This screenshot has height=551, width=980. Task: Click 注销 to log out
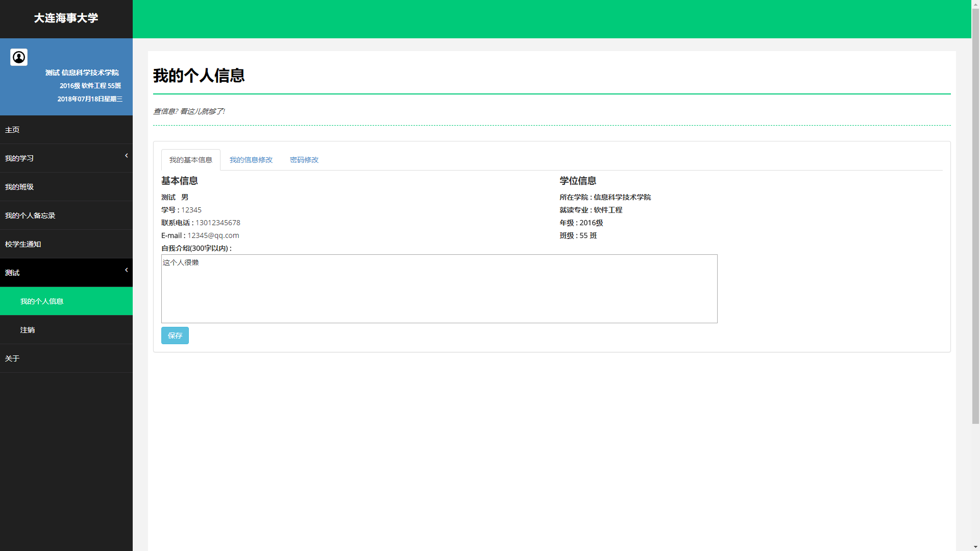coord(28,329)
